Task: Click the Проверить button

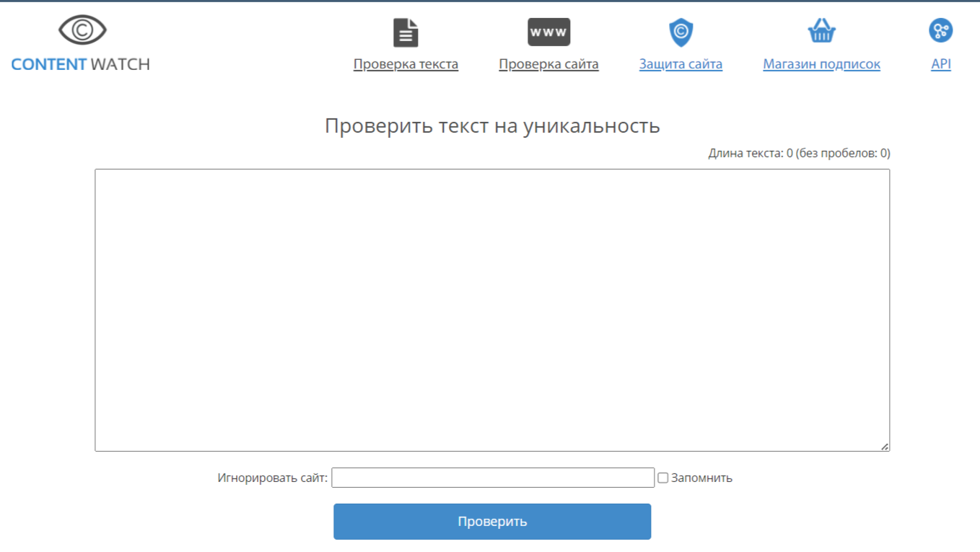Action: (x=492, y=522)
